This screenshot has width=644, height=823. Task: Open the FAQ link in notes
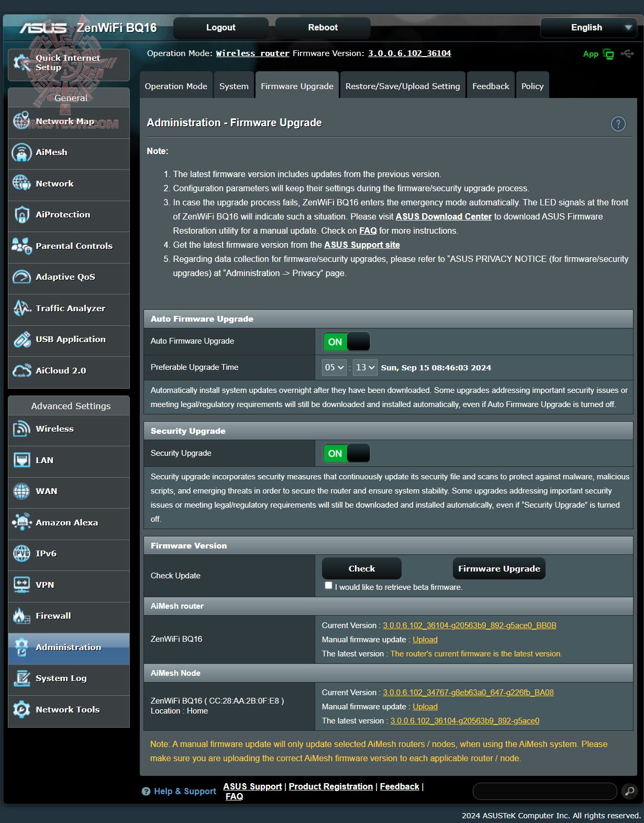pyautogui.click(x=368, y=231)
